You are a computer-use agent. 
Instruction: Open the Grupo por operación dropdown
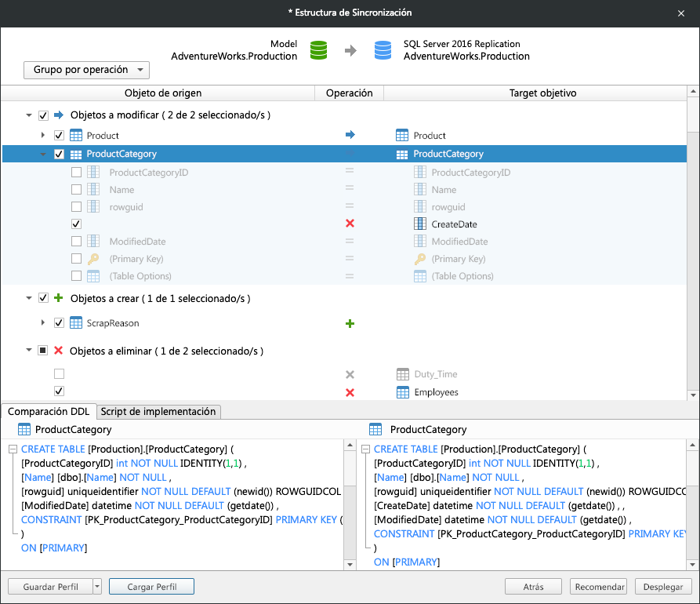pos(86,70)
